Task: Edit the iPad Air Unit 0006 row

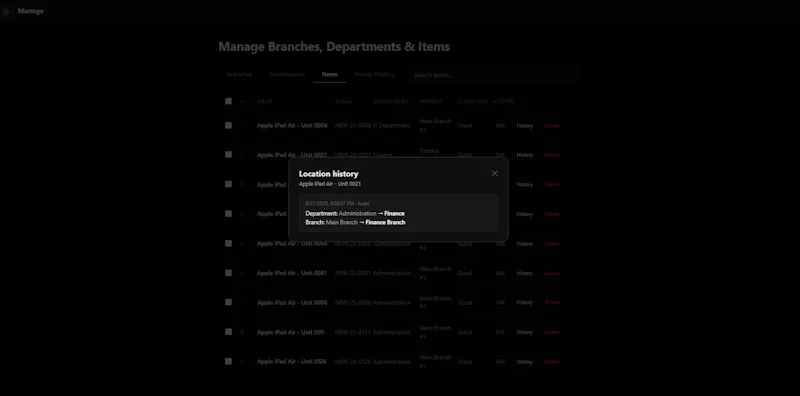Action: point(501,126)
